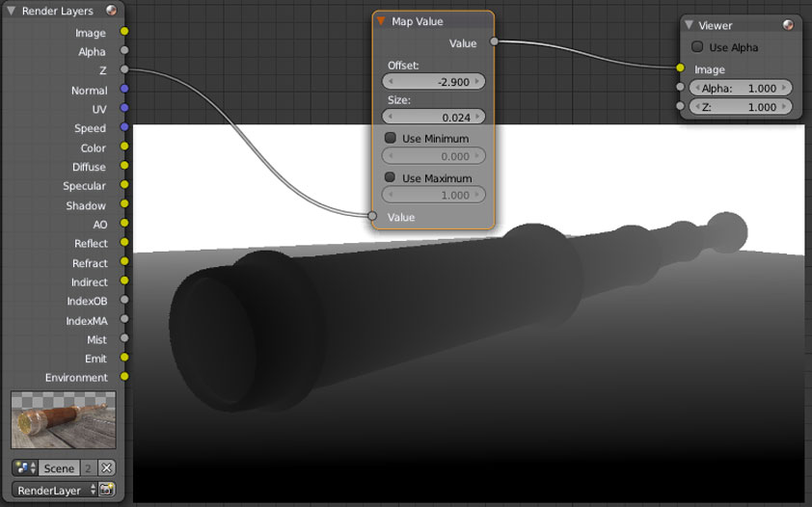The image size is (812, 507).
Task: Click the Offset value field showing -2.900
Action: coord(434,82)
